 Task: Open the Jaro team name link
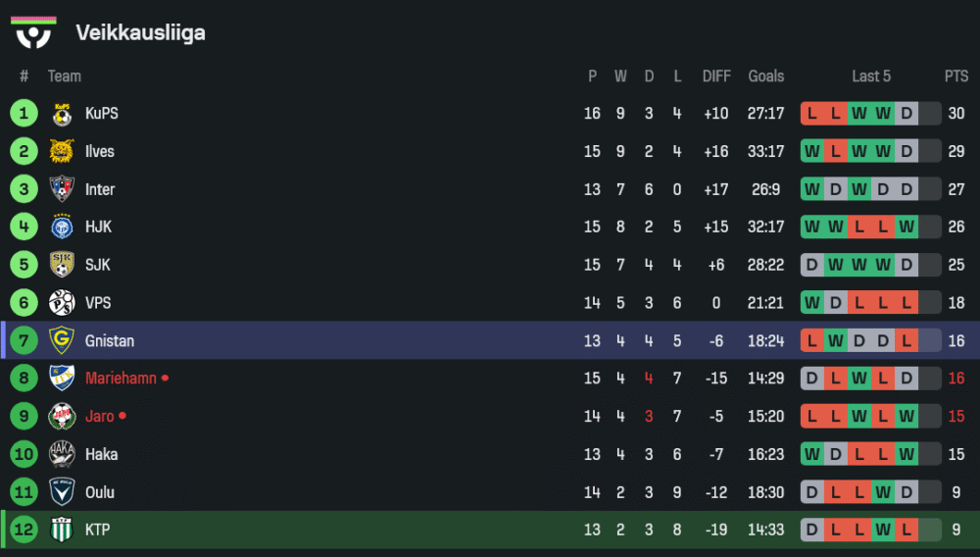click(x=99, y=417)
